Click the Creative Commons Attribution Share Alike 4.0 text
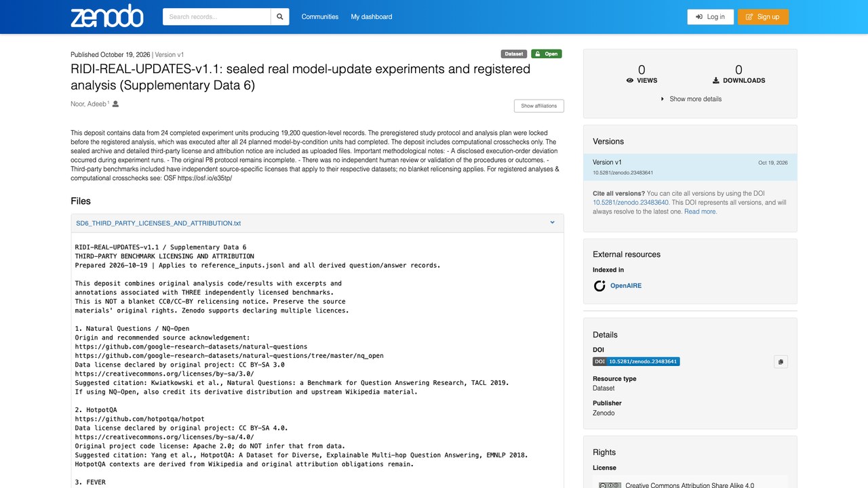 tap(690, 485)
